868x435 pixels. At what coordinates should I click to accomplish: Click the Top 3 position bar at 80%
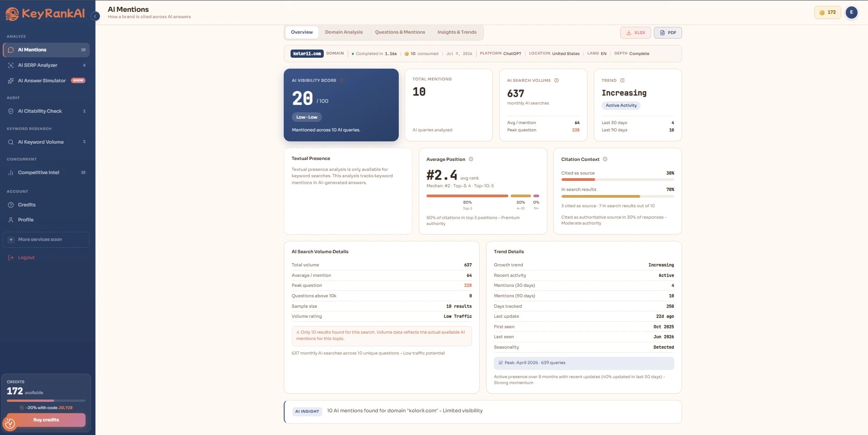tap(467, 196)
